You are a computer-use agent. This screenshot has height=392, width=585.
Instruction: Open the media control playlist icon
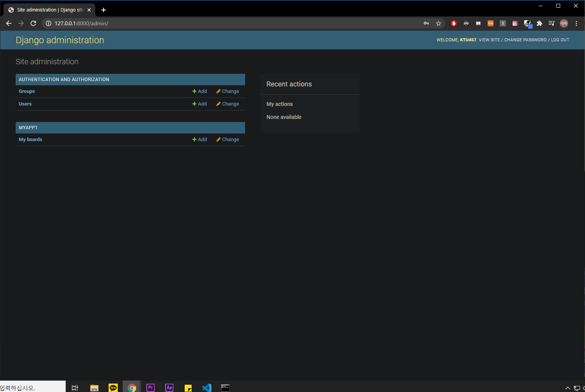551,23
